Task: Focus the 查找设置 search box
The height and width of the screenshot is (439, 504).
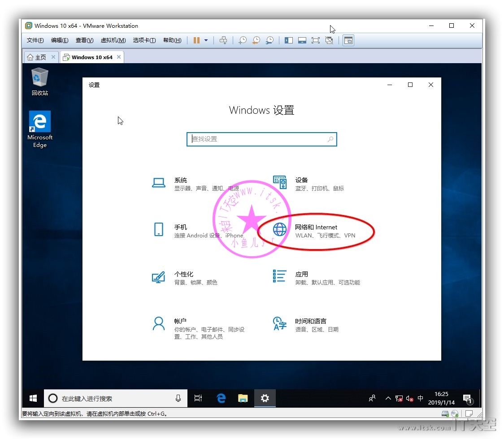Action: tap(262, 139)
